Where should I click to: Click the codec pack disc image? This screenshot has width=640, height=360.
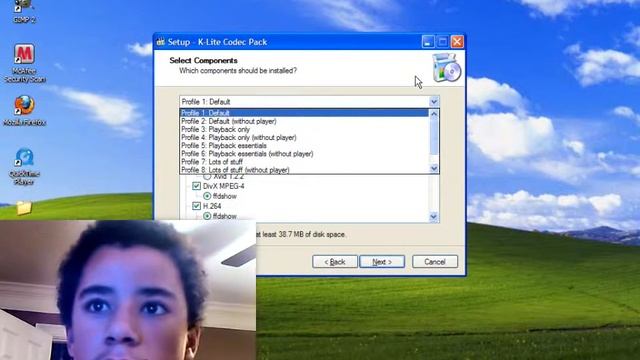coord(447,68)
